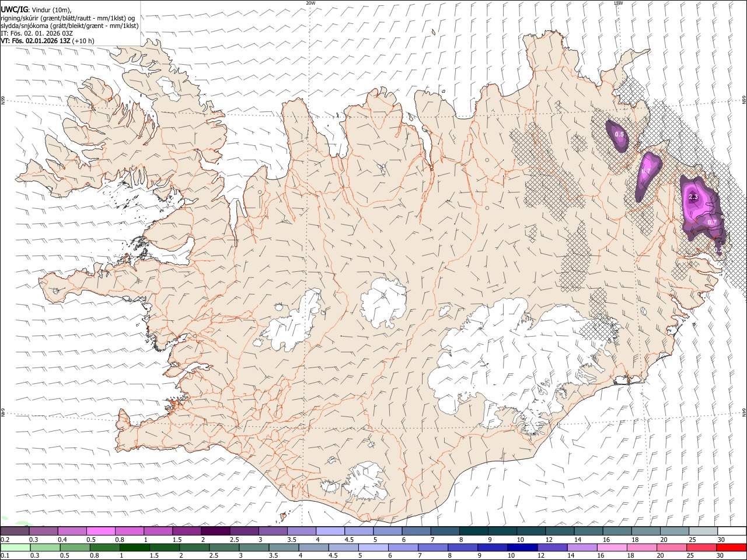This screenshot has height=560, width=747.
Task: Click the violet swatch starting at 14 in bottom legend
Action: point(582,547)
